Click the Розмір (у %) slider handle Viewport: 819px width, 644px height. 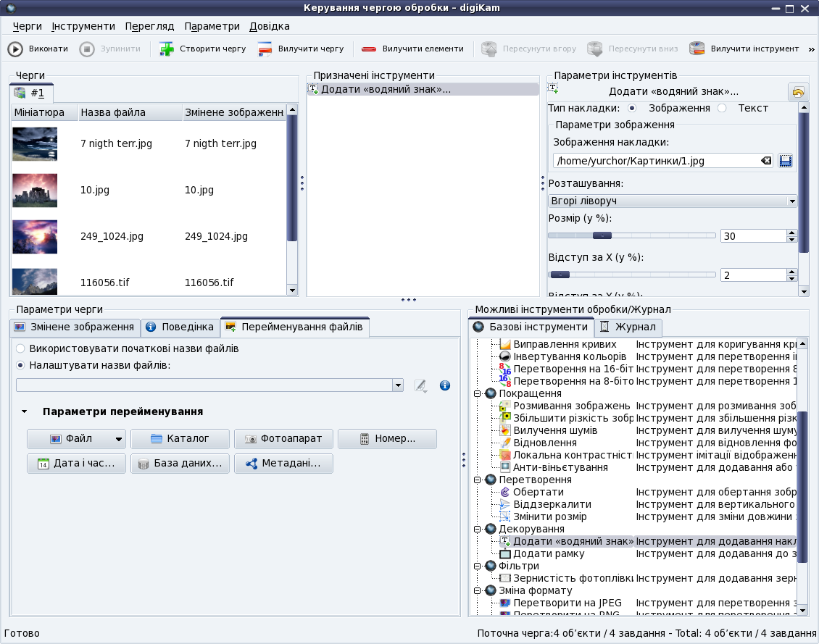(602, 235)
